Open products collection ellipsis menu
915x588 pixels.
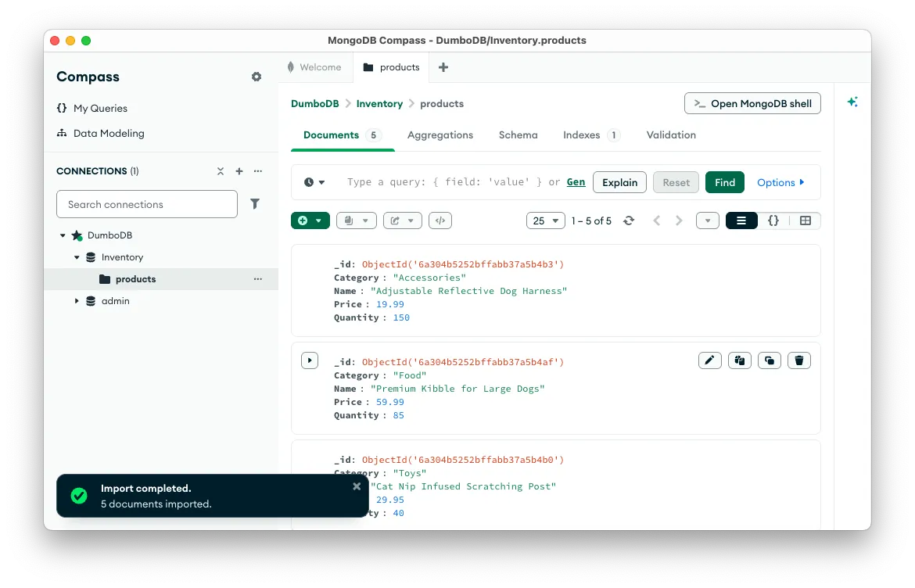[258, 279]
